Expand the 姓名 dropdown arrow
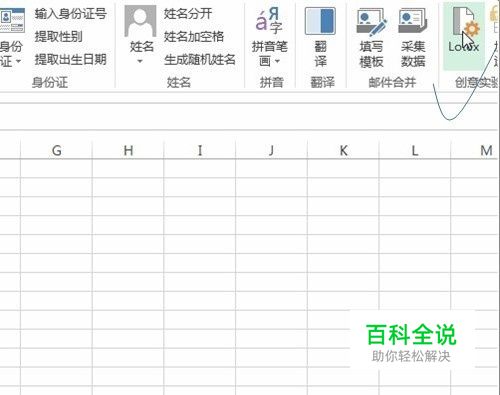Image resolution: width=500 pixels, height=395 pixels. [140, 61]
